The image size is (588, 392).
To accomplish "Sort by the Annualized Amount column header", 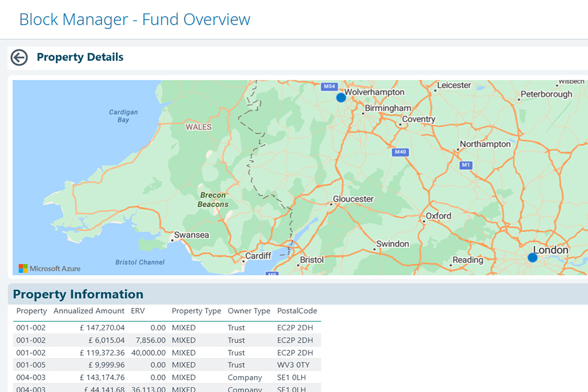I will tap(89, 311).
